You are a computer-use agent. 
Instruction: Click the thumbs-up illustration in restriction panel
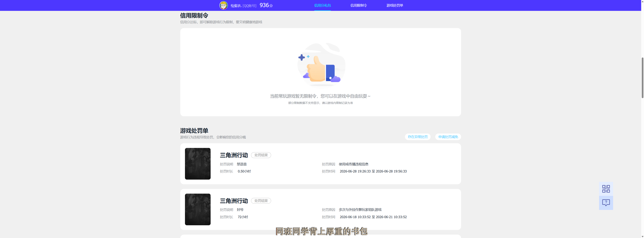tap(321, 64)
